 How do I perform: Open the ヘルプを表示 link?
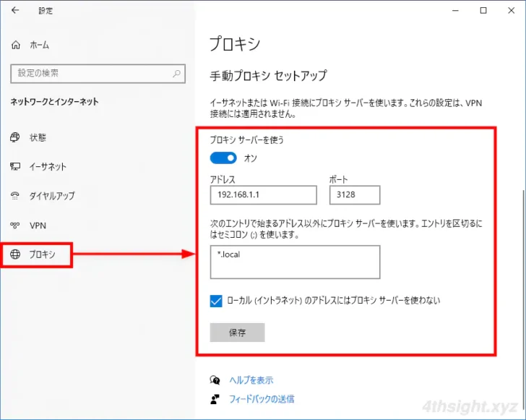(251, 380)
